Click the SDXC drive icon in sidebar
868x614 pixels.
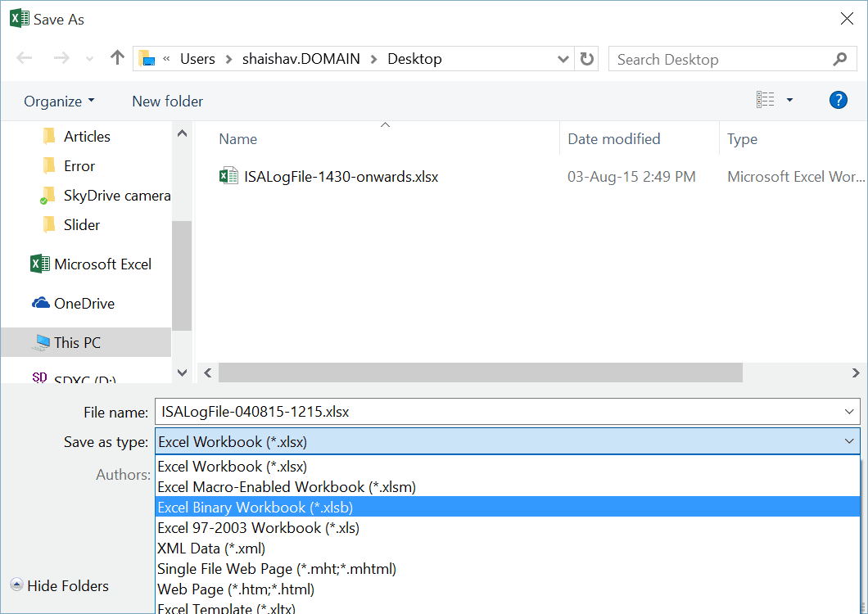point(39,378)
